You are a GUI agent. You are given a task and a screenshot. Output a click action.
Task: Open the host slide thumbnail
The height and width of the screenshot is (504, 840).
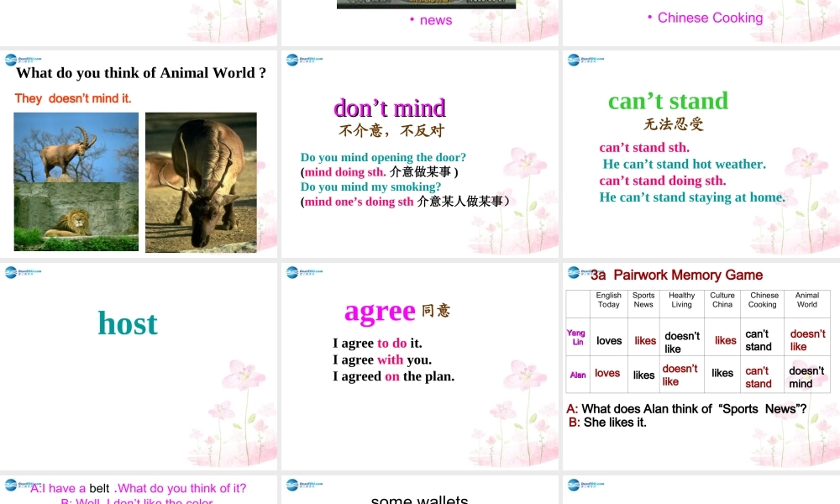point(128,323)
